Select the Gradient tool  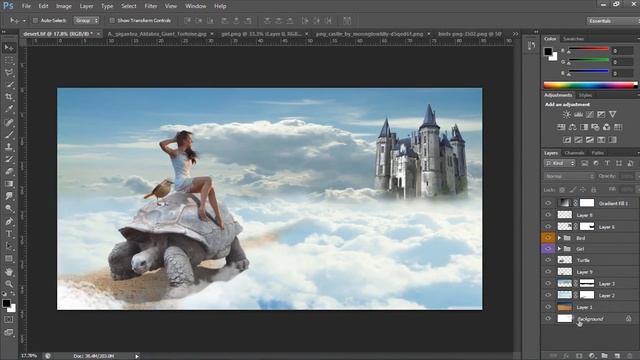click(x=9, y=184)
